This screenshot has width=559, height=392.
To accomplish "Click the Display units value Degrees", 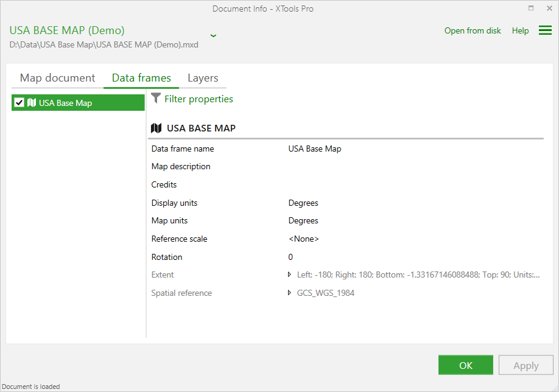I will pos(303,203).
